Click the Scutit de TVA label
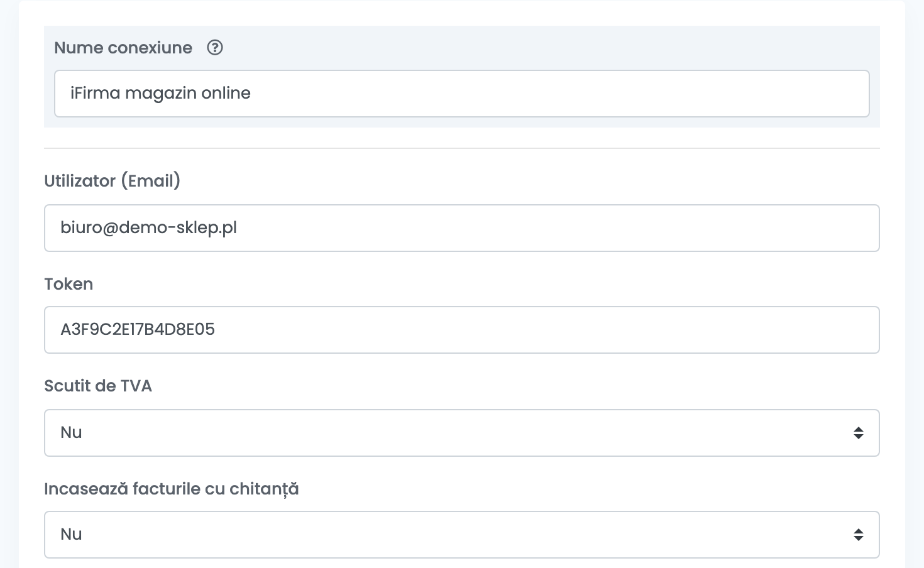This screenshot has height=568, width=924. click(98, 386)
